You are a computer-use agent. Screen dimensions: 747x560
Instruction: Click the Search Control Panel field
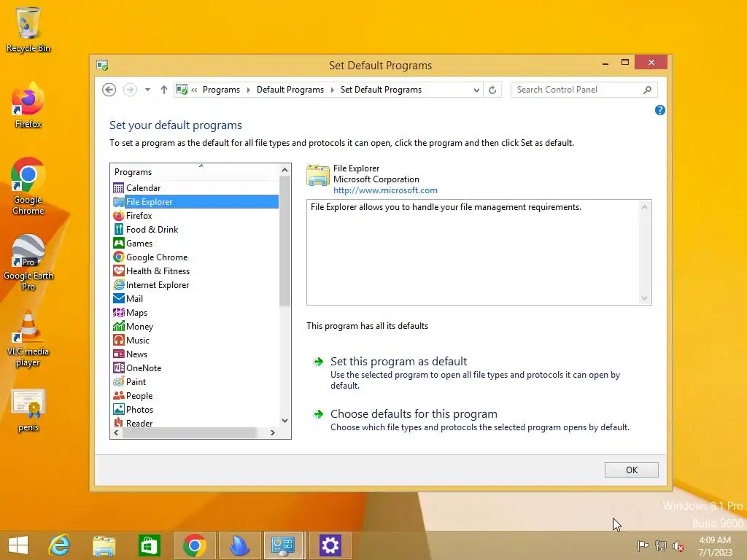[x=578, y=90]
